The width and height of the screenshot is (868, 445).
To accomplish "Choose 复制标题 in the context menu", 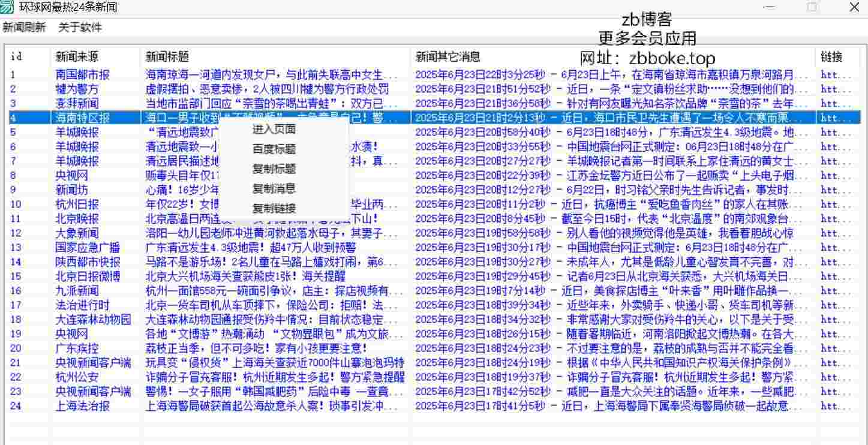I will tap(274, 169).
